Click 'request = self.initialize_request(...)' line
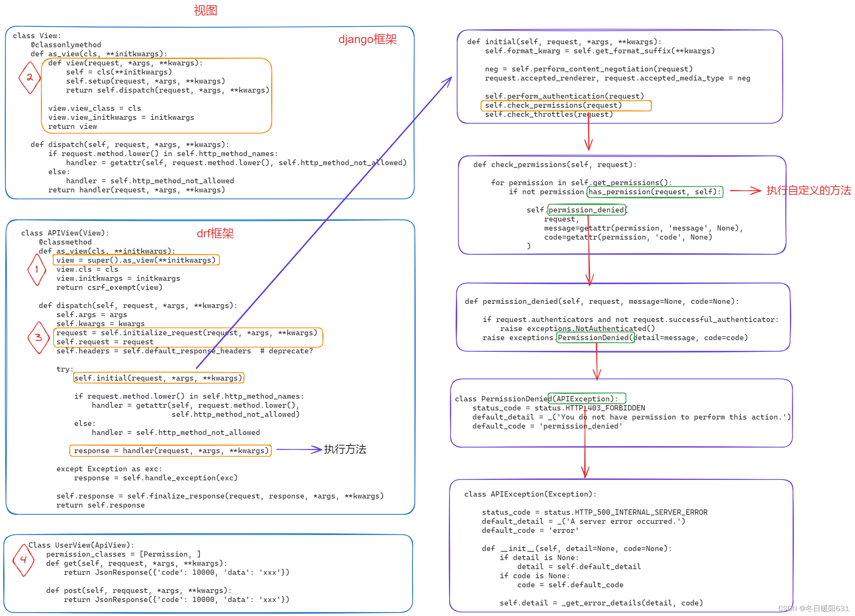 (x=187, y=333)
